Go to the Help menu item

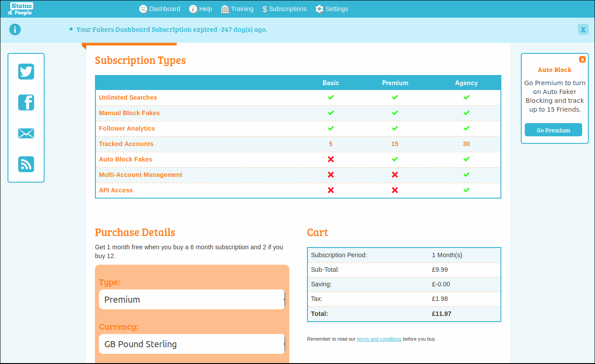point(201,9)
